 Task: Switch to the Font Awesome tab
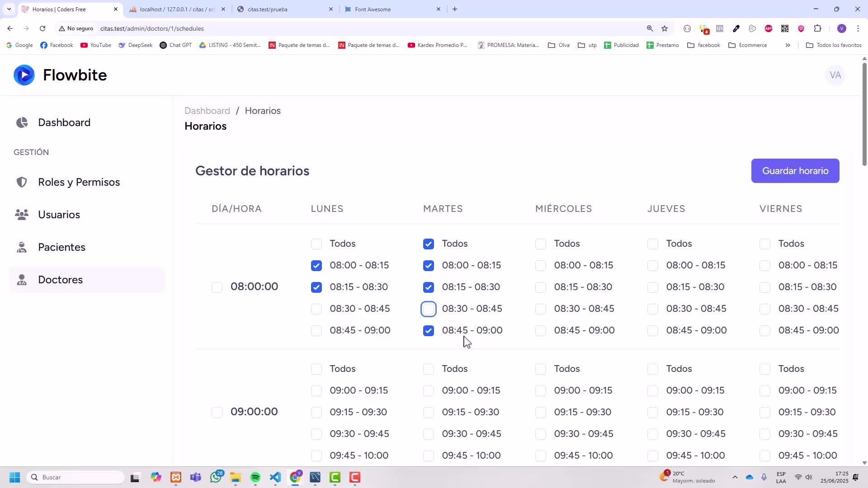(392, 9)
